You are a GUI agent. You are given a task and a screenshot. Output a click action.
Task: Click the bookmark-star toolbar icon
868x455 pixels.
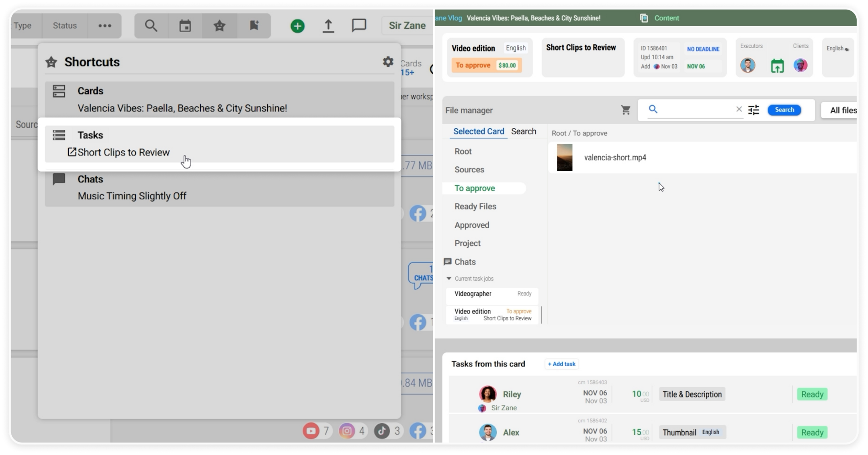254,26
